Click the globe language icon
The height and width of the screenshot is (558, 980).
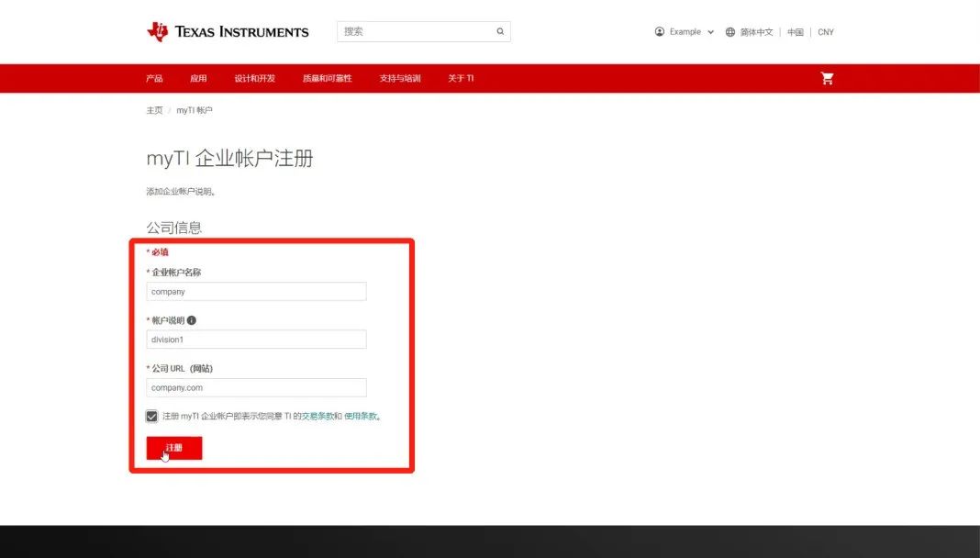pyautogui.click(x=730, y=32)
